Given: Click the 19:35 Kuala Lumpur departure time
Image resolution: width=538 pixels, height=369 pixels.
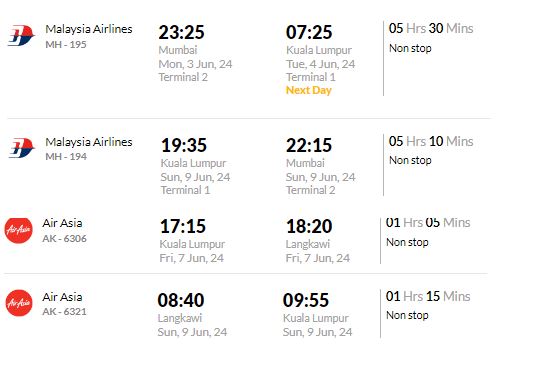Looking at the screenshot, I should 184,145.
